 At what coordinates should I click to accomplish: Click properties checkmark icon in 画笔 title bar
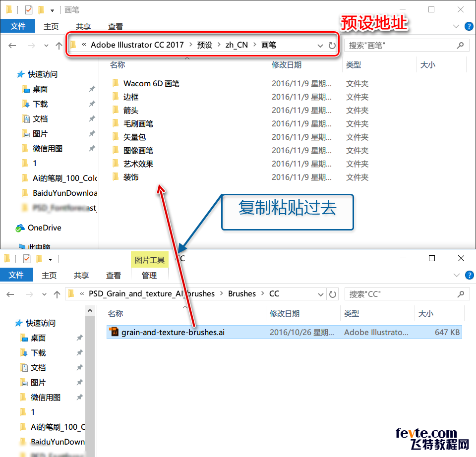29,10
